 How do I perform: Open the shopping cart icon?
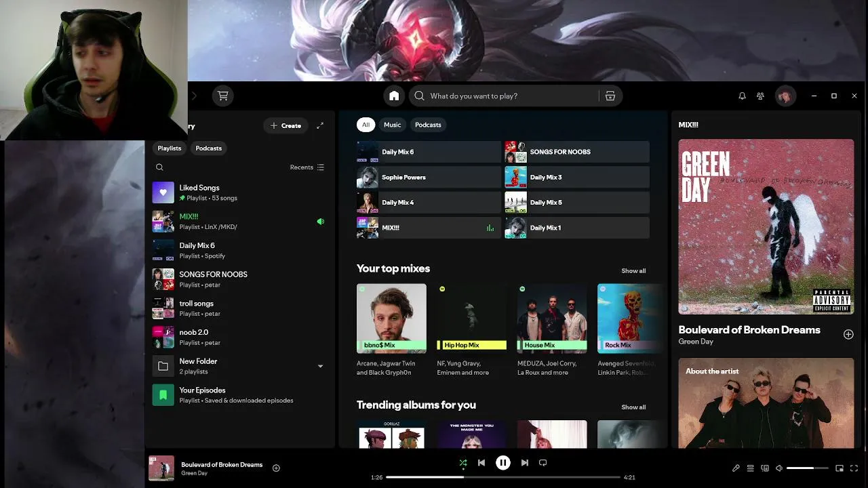click(x=223, y=96)
